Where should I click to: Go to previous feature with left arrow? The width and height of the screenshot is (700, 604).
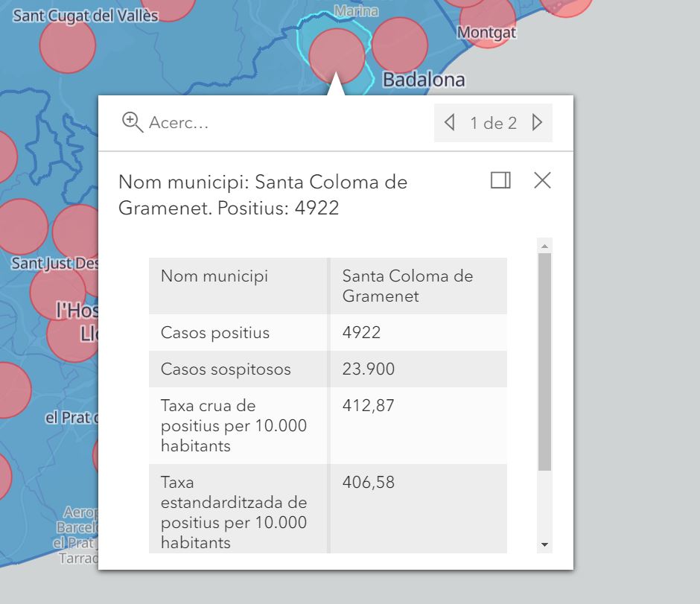pyautogui.click(x=449, y=123)
